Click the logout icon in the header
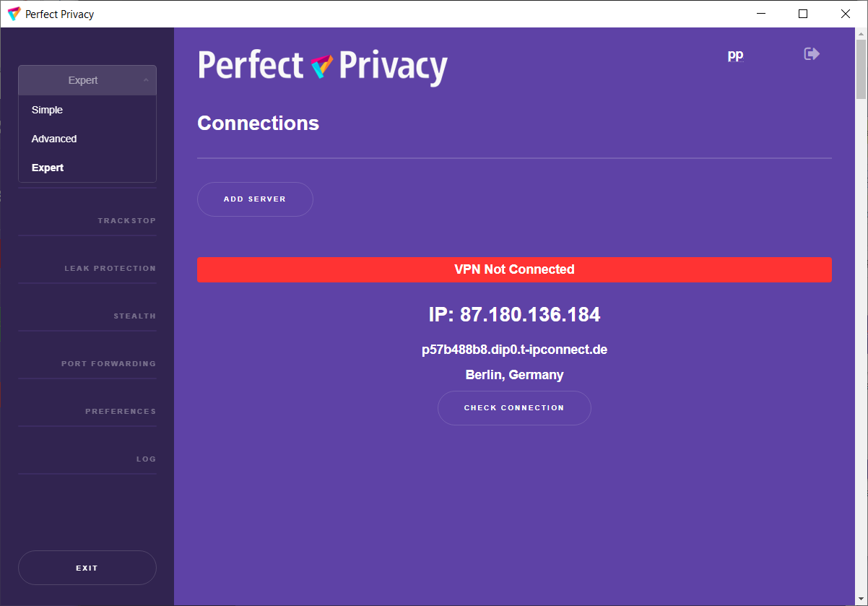868x606 pixels. point(812,54)
